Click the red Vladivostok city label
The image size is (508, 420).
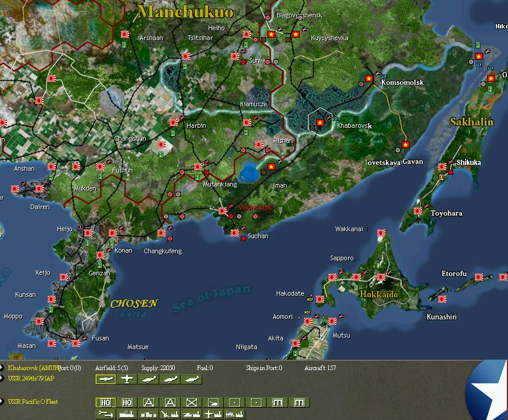click(256, 207)
